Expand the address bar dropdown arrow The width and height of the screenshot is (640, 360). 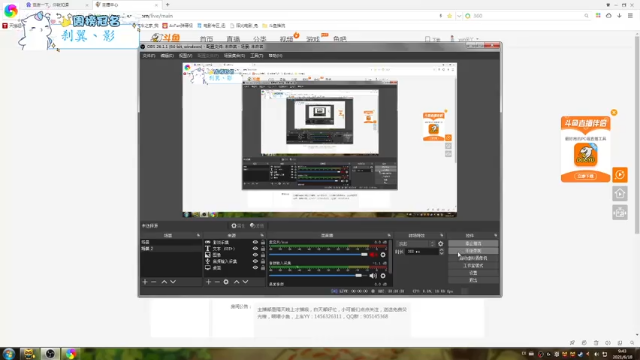[459, 16]
